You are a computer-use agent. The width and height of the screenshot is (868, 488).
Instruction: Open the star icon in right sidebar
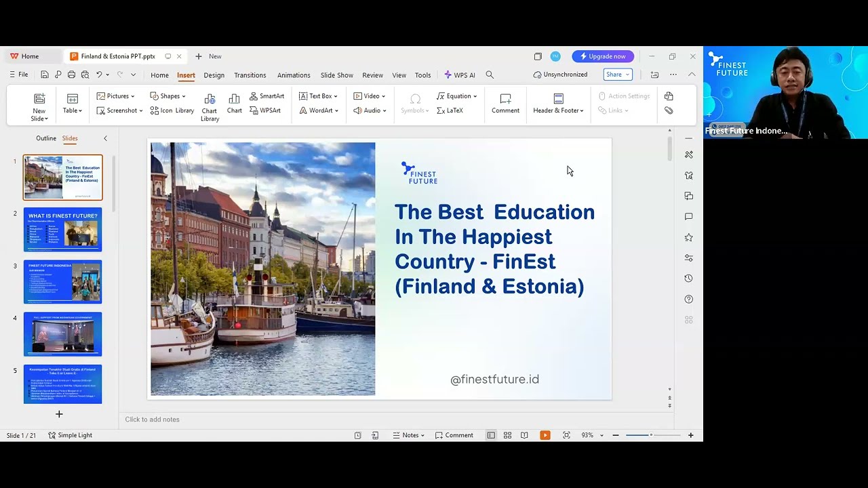689,237
